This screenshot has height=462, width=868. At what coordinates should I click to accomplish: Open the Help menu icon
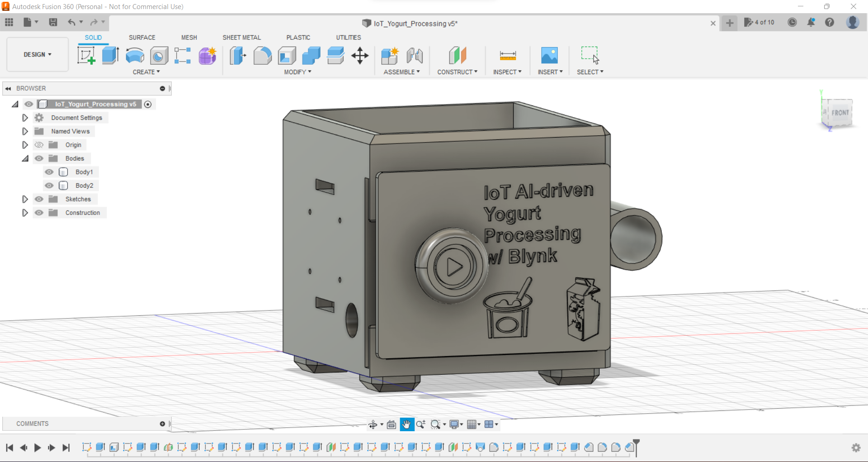coord(830,22)
